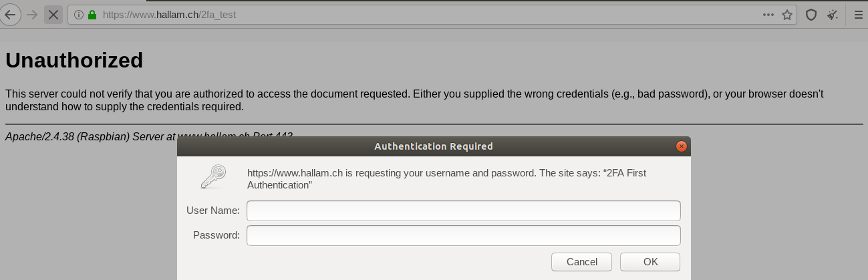
Task: Close the Authentication Required dialog
Action: [681, 146]
